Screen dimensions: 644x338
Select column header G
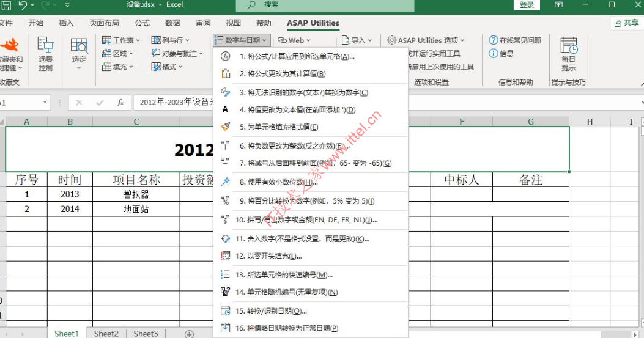(x=531, y=122)
